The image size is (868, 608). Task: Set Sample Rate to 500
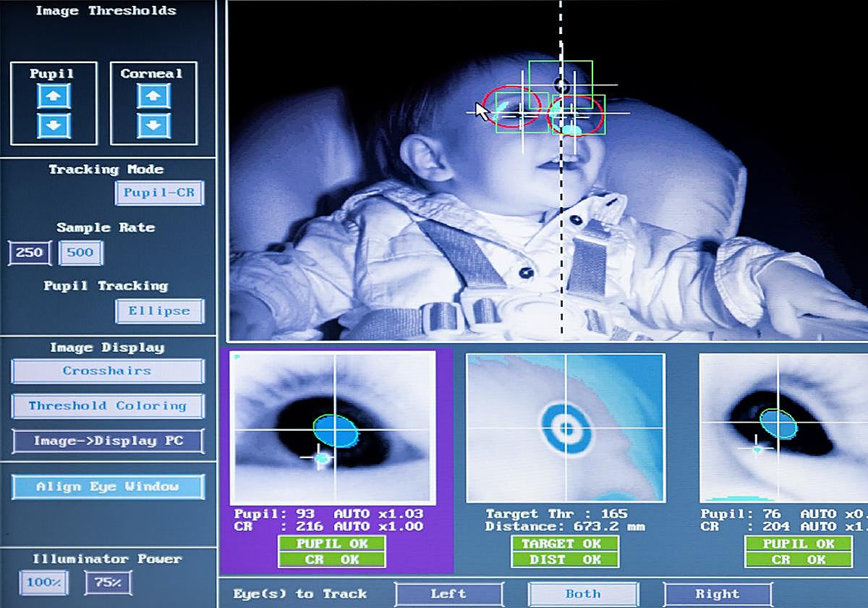(x=80, y=253)
